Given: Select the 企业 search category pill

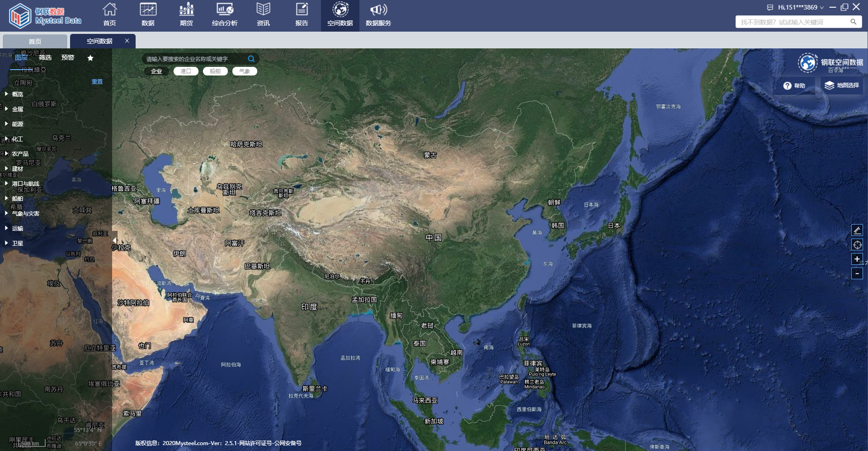Looking at the screenshot, I should point(156,71).
